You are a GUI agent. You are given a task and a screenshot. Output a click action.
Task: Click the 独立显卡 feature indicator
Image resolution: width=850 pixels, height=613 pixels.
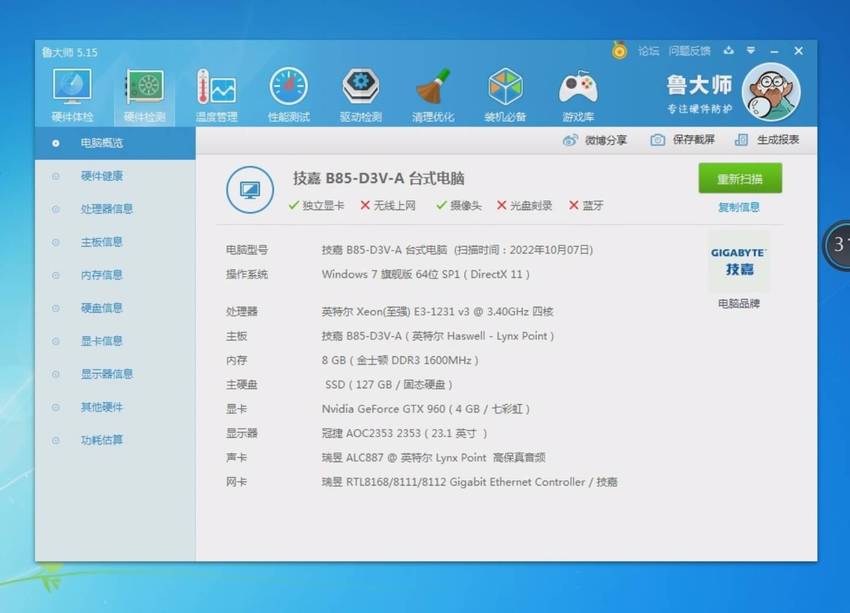pos(317,205)
